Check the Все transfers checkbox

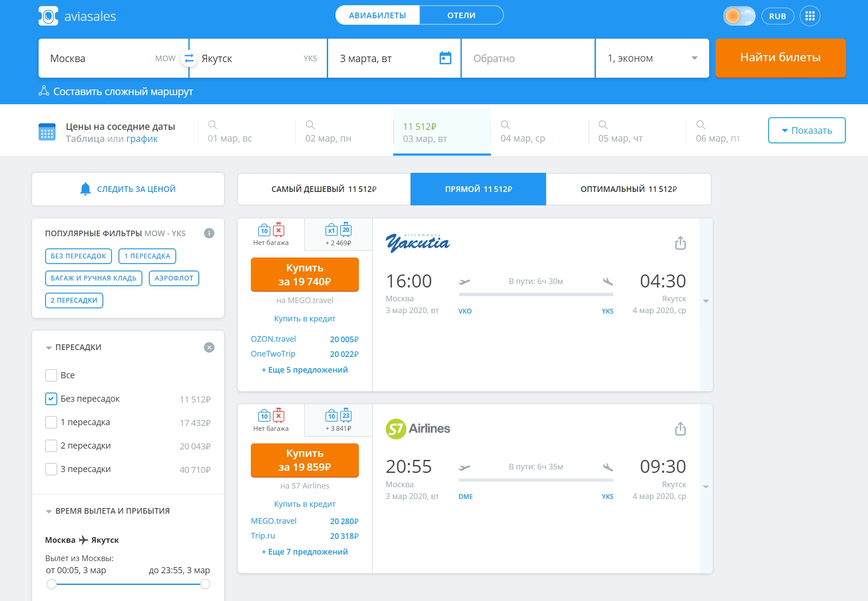(51, 375)
